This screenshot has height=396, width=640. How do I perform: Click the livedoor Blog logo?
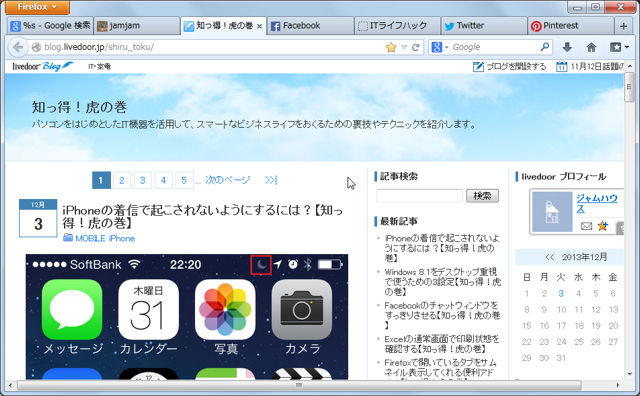42,66
